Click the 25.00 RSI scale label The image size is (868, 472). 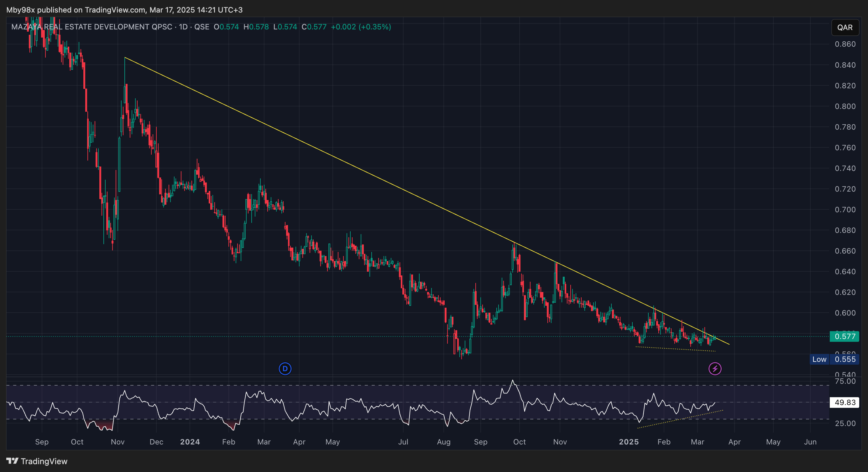(x=845, y=423)
